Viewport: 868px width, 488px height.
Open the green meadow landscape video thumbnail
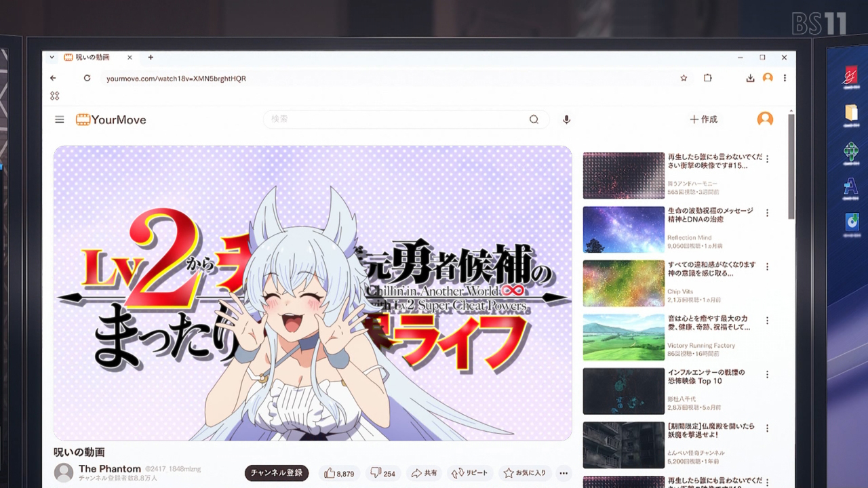pyautogui.click(x=623, y=337)
